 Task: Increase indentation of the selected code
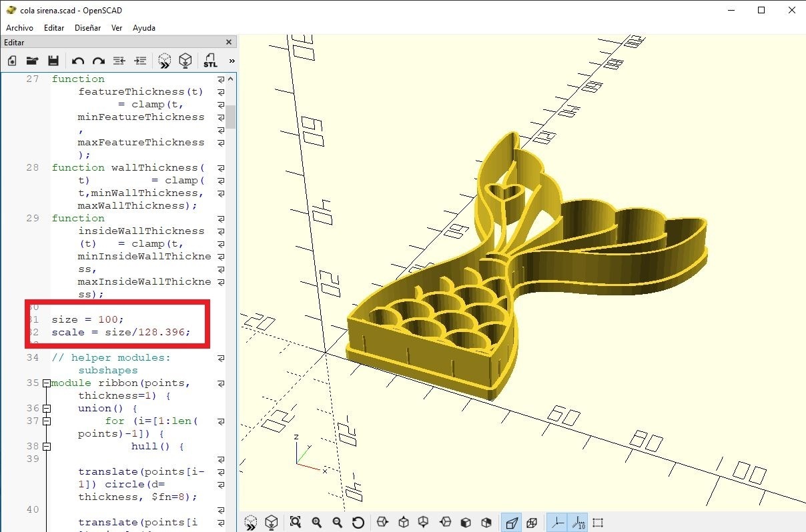pos(140,61)
